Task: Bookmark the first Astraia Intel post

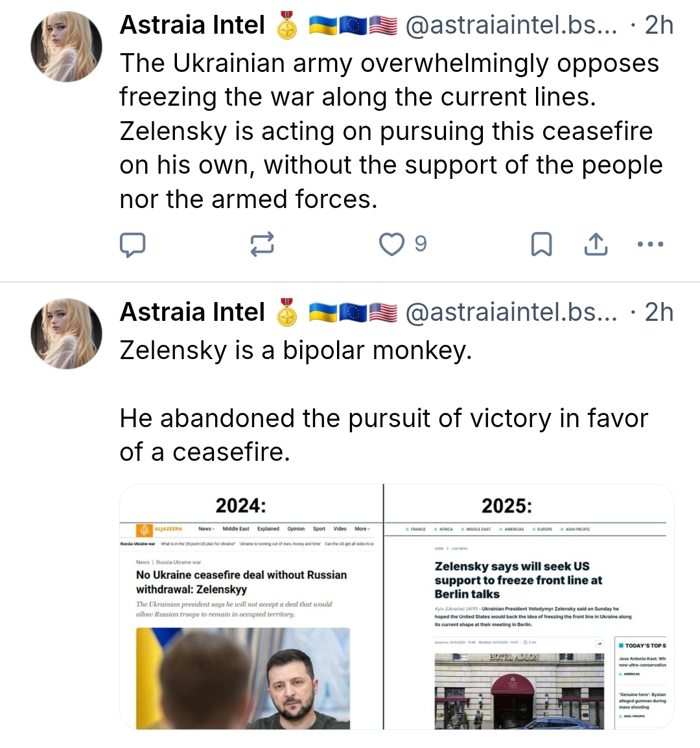Action: pyautogui.click(x=541, y=244)
